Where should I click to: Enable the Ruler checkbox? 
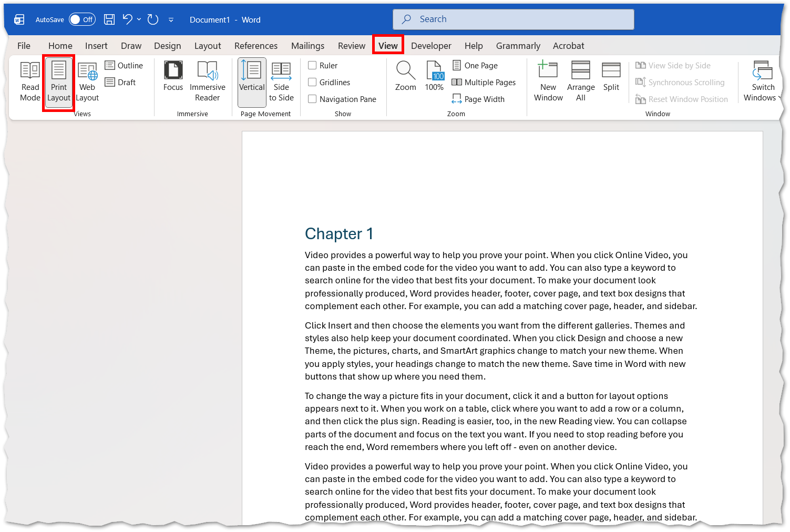click(x=323, y=65)
